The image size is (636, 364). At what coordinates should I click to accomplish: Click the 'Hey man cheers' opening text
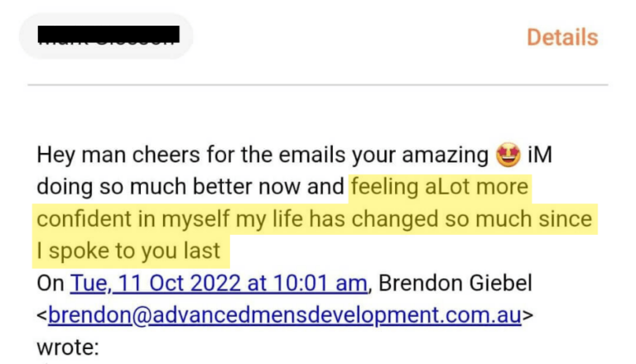pos(118,155)
